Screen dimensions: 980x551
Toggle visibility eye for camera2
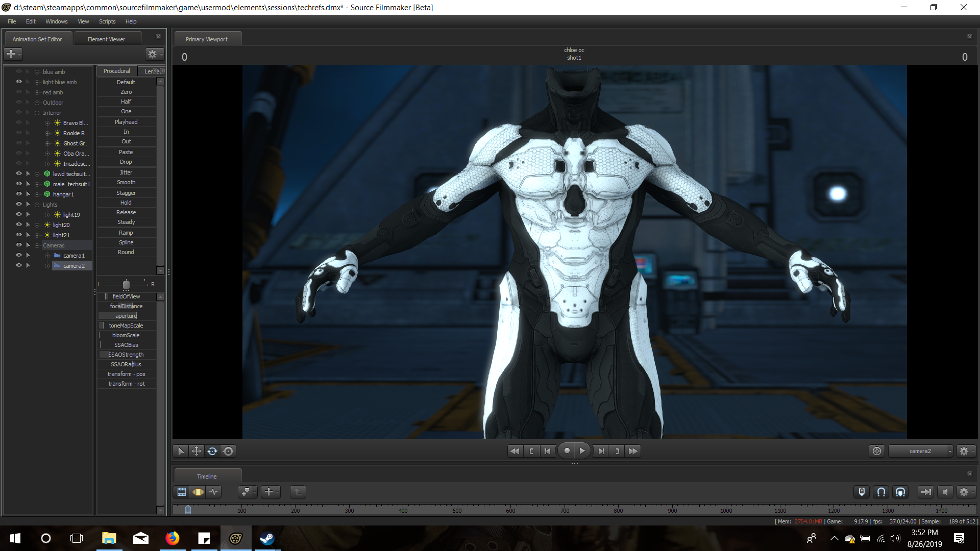point(18,265)
